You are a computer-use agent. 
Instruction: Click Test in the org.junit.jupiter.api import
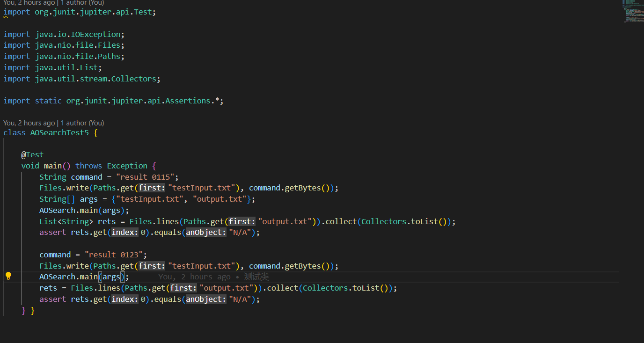[143, 12]
